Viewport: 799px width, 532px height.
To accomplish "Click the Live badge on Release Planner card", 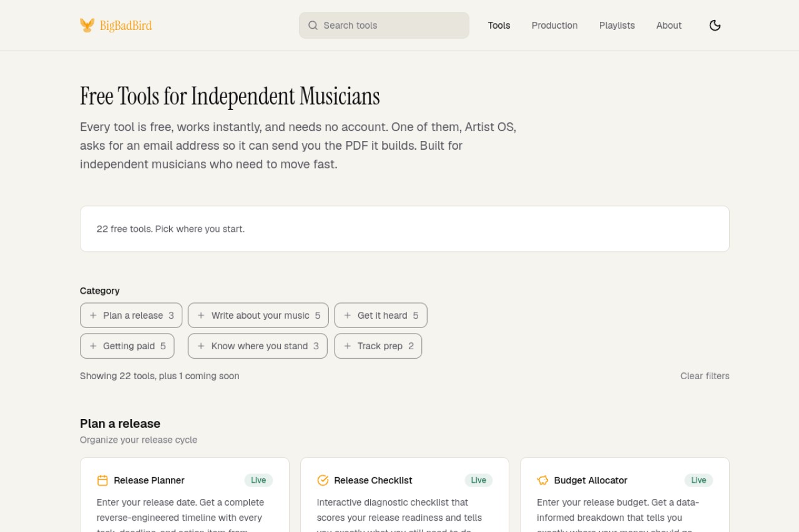I will (258, 480).
